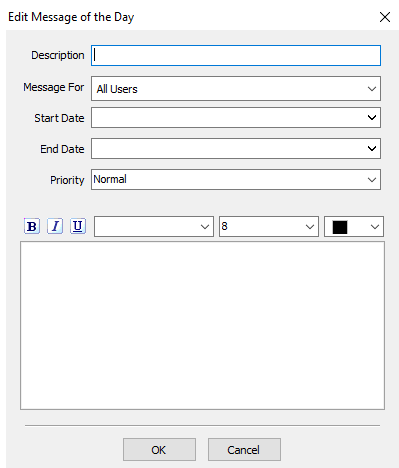Close the Edit Message of the Day window
Viewport: 399px width, 468px height.
(385, 17)
